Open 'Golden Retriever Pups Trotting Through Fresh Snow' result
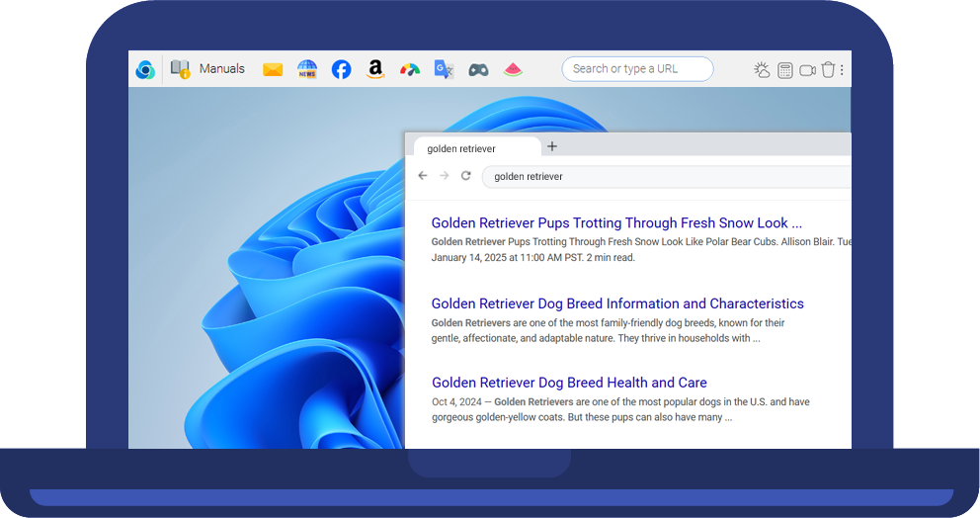The height and width of the screenshot is (518, 980). [616, 223]
